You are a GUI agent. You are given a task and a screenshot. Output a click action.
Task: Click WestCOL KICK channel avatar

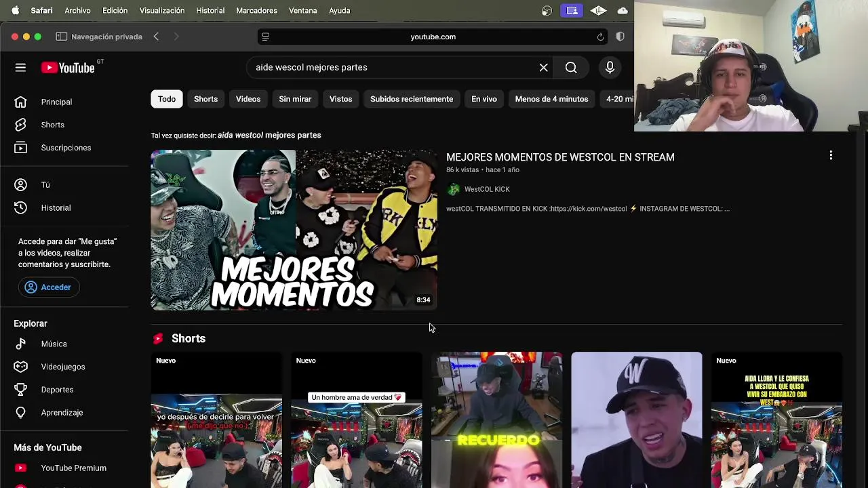(454, 189)
